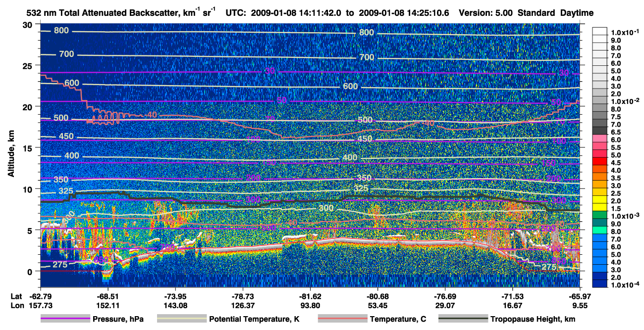
Task: Click the latitude tick label -78.73
Action: [243, 296]
